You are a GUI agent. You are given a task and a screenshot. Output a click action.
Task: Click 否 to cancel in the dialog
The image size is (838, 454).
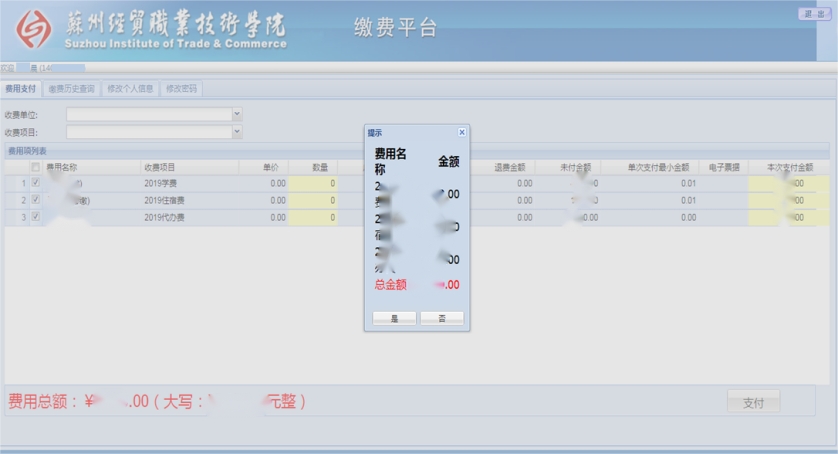(441, 318)
